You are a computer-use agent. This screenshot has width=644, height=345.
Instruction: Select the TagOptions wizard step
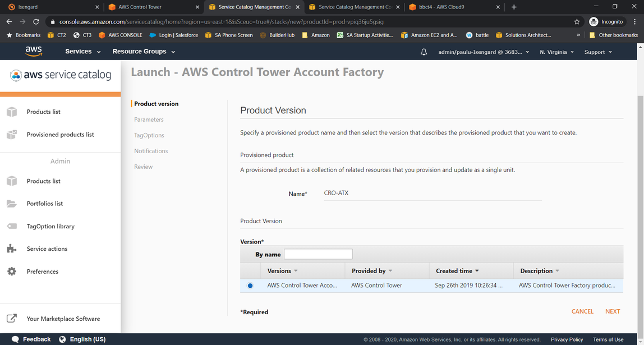149,135
